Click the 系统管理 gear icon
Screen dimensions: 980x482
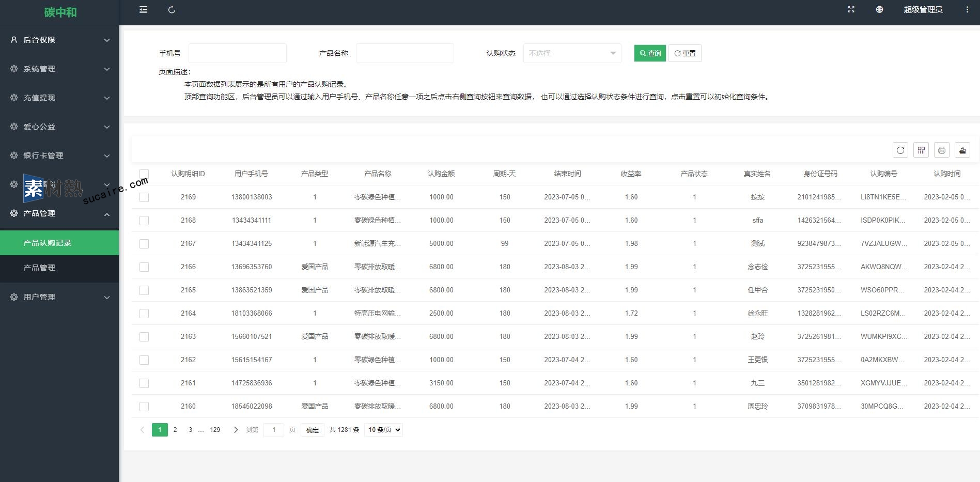click(x=14, y=68)
